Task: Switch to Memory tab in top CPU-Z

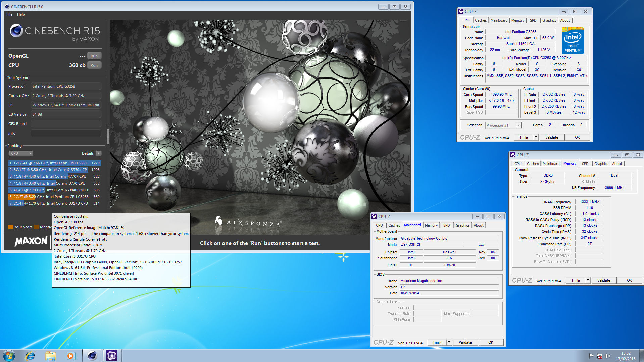Action: 517,20
